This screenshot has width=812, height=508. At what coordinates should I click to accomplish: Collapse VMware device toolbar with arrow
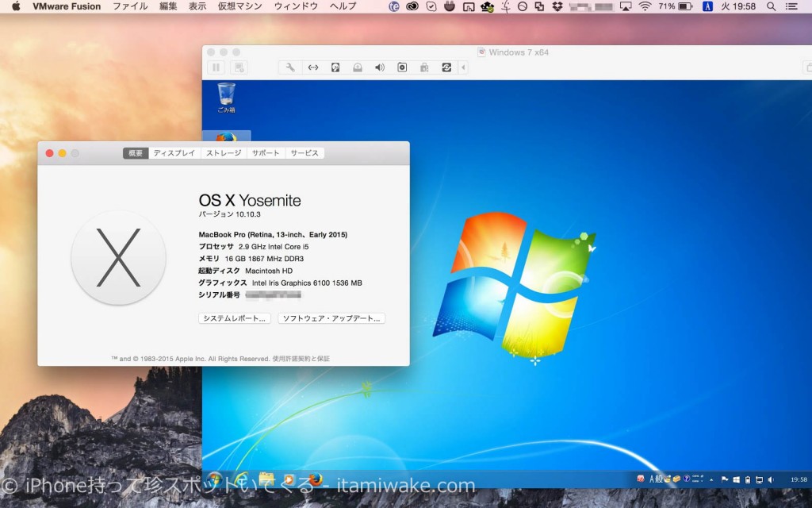pos(463,67)
